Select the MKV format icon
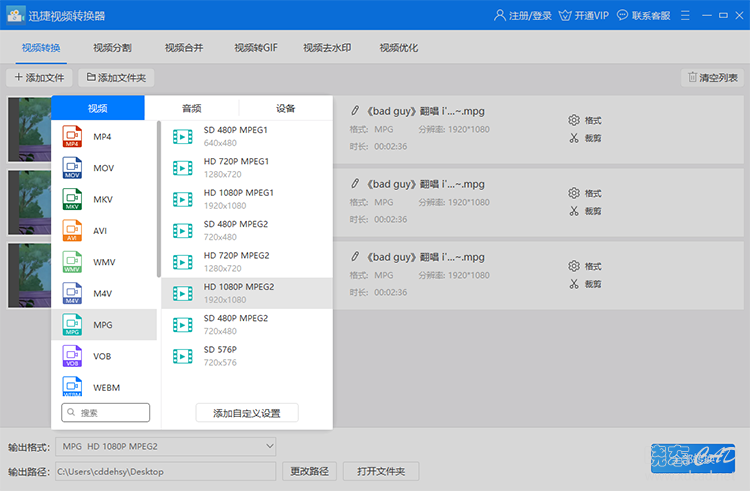Screen dimensions: 750x491 click(x=72, y=199)
